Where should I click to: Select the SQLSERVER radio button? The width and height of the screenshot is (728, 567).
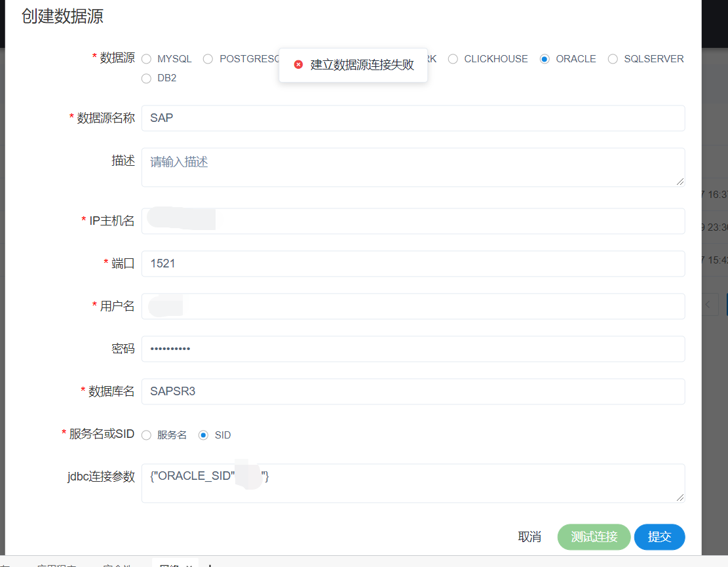(x=612, y=59)
